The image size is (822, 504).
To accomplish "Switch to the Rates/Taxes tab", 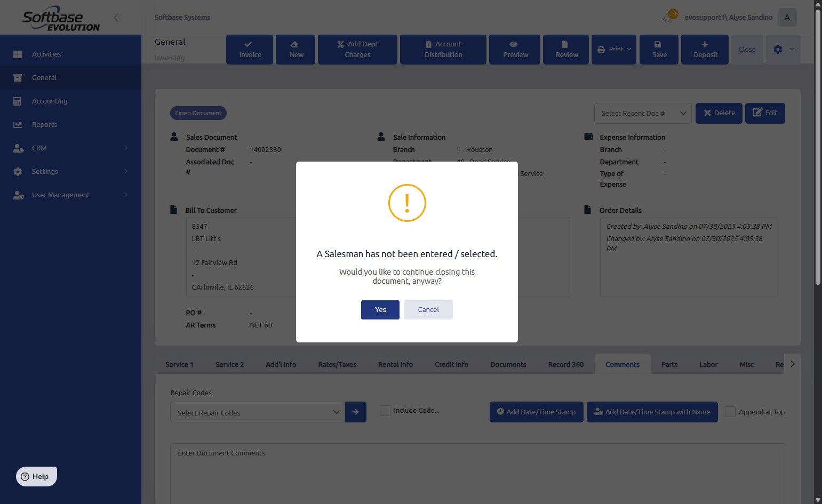I will (x=337, y=364).
